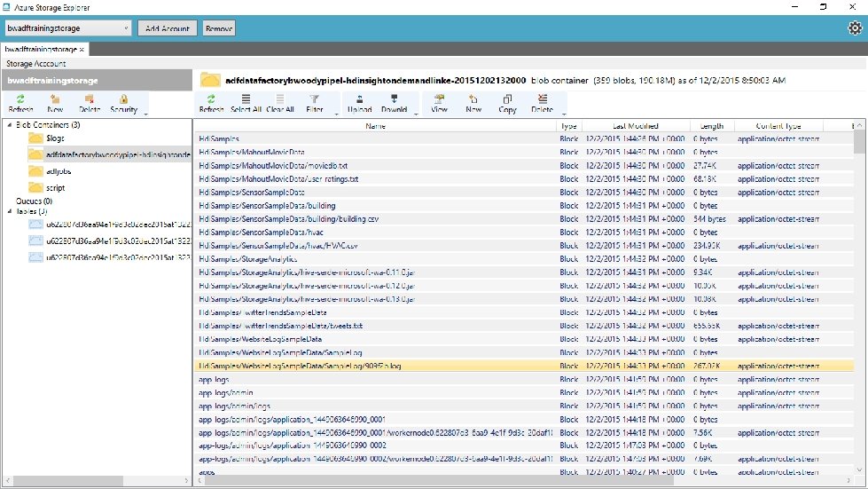Open dropdown arrow after Security button

(145, 113)
